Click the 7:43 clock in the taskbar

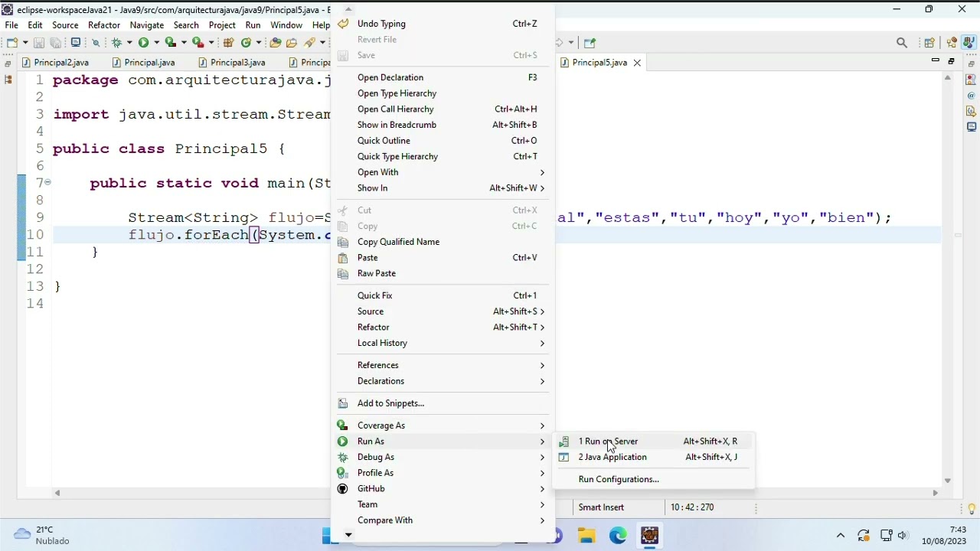click(x=958, y=530)
